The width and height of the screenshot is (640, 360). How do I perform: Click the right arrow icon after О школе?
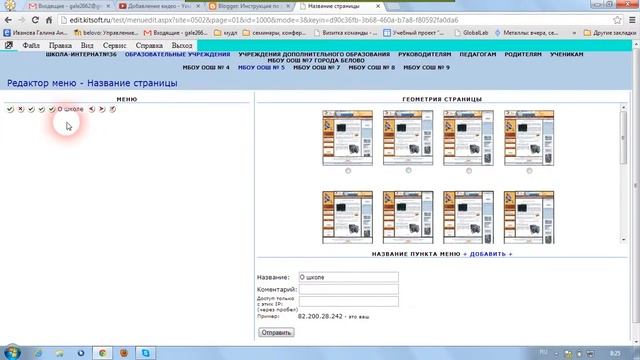(102, 109)
